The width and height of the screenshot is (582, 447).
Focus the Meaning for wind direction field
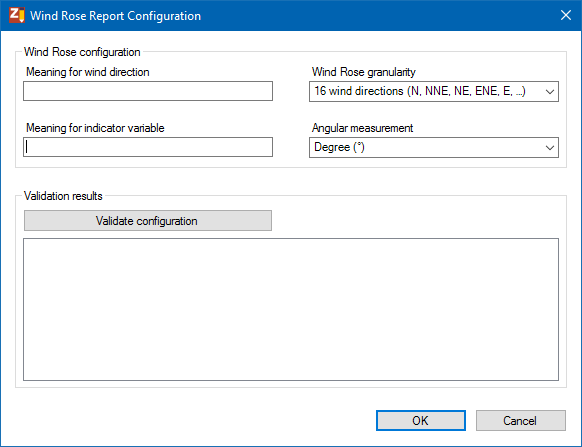pos(148,91)
